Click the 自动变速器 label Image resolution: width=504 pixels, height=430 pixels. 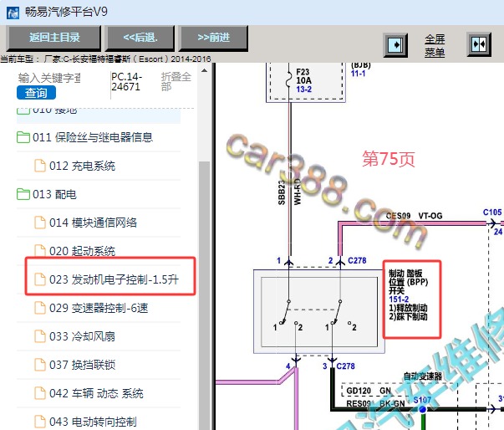(x=423, y=376)
